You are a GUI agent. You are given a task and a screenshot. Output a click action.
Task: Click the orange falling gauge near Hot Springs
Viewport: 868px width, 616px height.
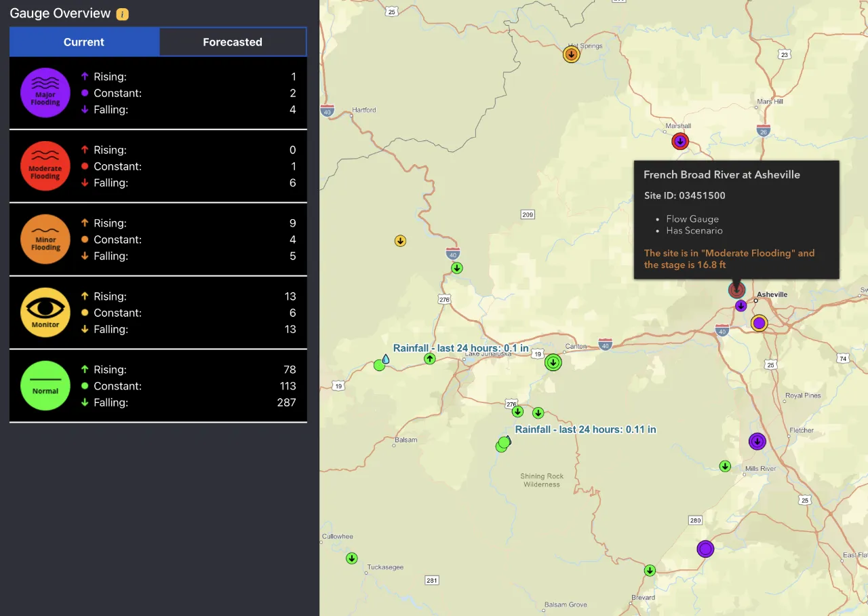pos(572,54)
